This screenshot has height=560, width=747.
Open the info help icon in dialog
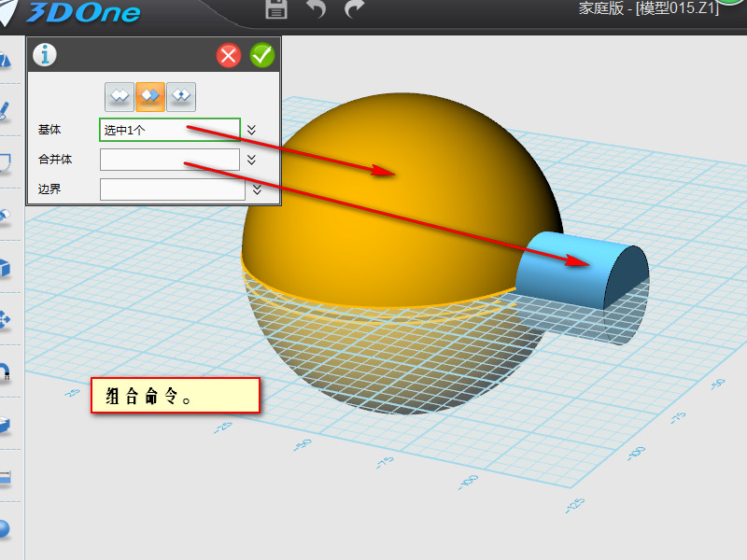pyautogui.click(x=44, y=55)
